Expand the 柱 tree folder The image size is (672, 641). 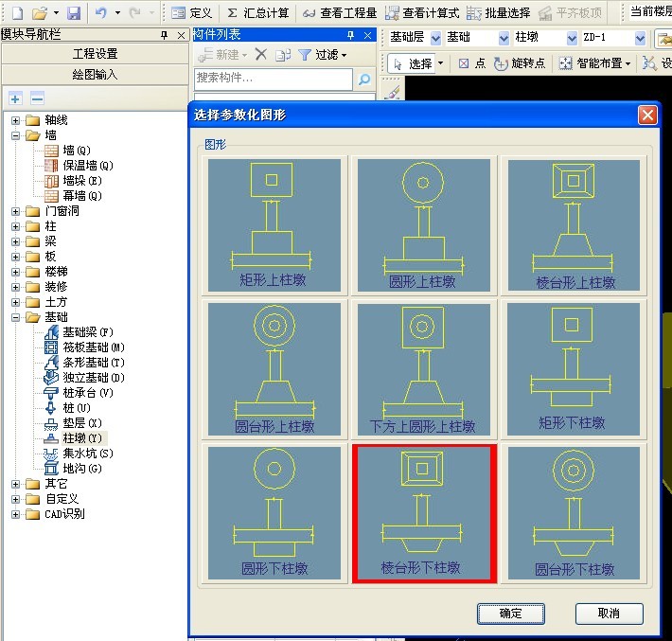coord(15,226)
